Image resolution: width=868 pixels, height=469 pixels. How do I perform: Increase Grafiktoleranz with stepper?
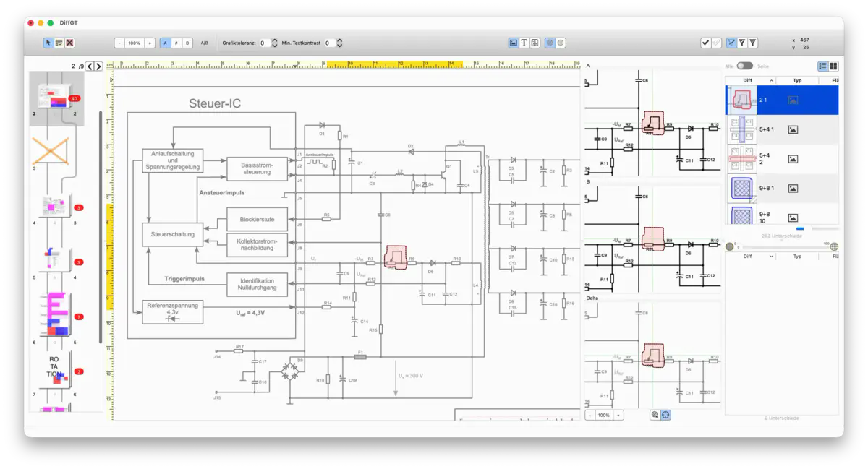click(273, 39)
